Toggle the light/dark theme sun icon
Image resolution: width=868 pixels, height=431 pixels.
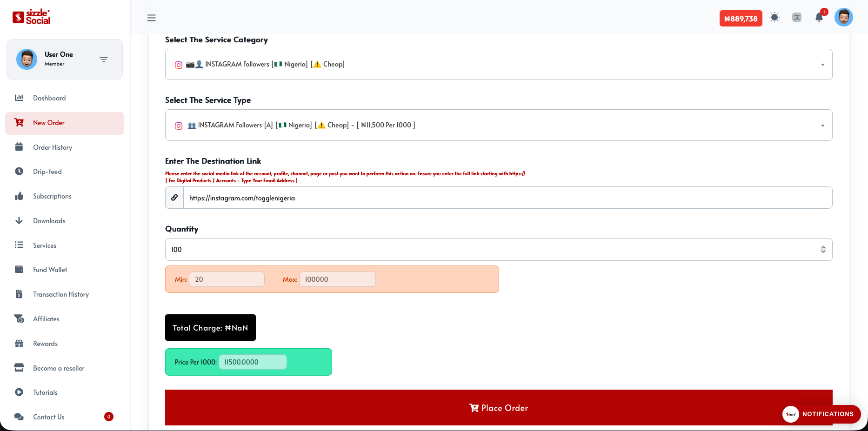[775, 18]
